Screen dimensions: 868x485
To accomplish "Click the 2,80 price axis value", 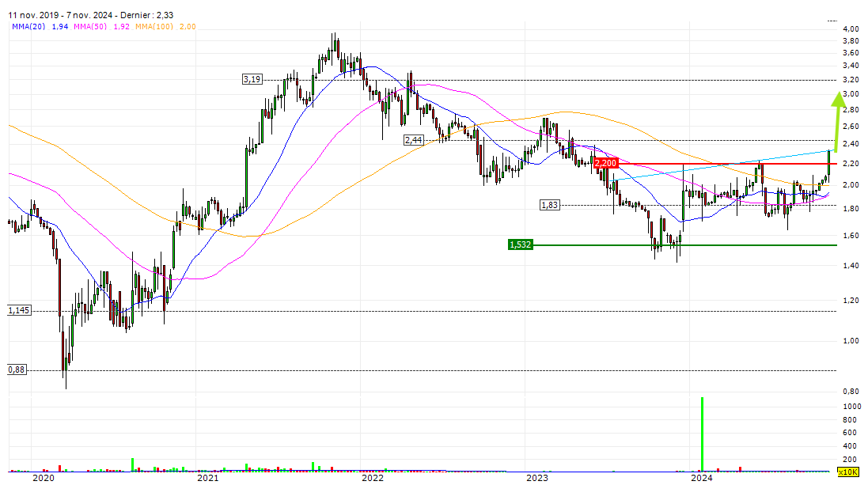I will [851, 110].
